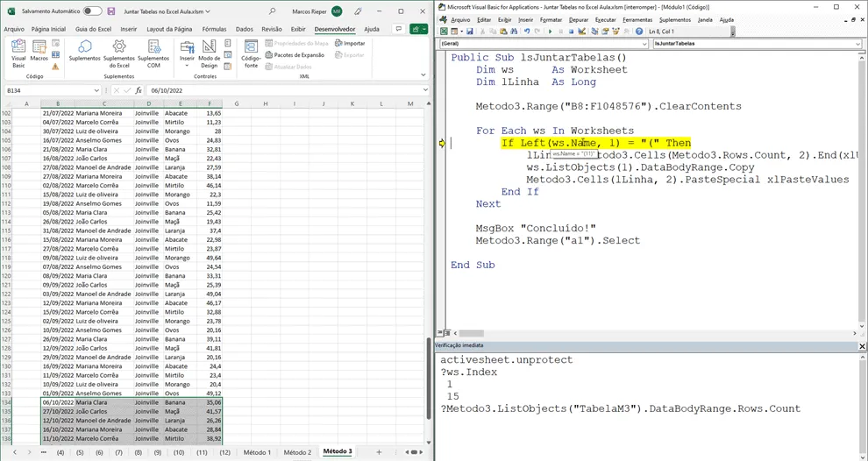The height and width of the screenshot is (461, 868).
Task: Select the (4) sheet tab
Action: click(60, 452)
